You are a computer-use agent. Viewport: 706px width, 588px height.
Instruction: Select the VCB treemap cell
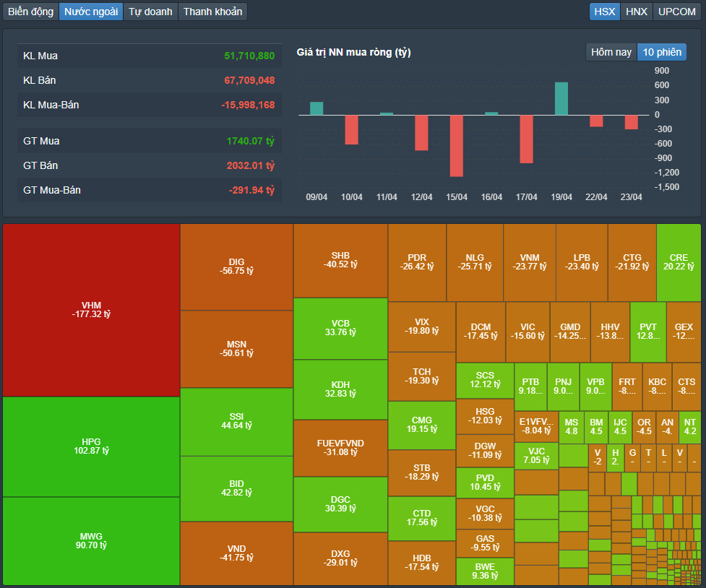[x=340, y=329]
